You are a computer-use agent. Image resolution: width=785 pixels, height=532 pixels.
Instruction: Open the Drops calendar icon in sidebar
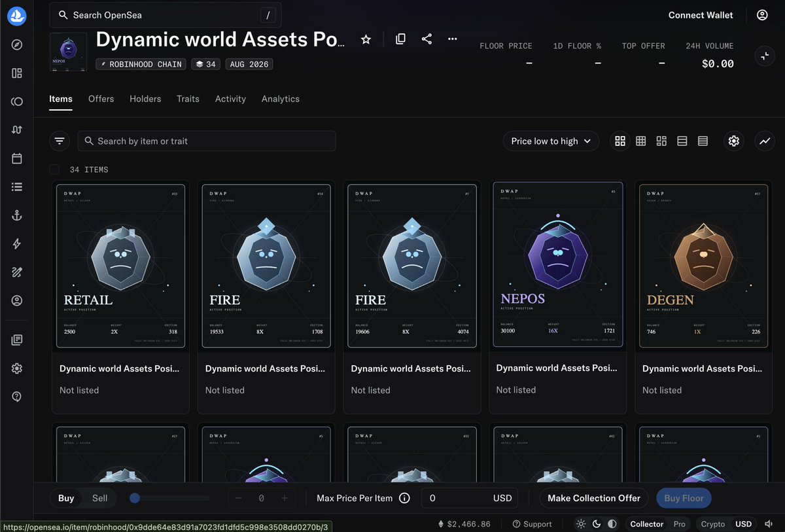[x=17, y=158]
